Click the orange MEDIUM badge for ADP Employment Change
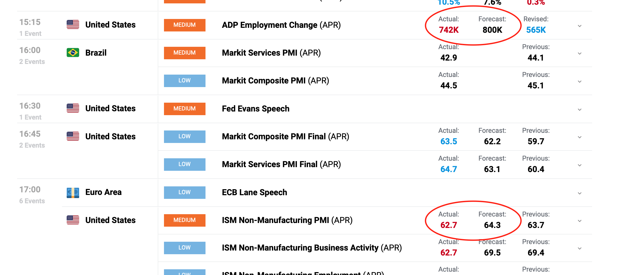 pyautogui.click(x=184, y=25)
